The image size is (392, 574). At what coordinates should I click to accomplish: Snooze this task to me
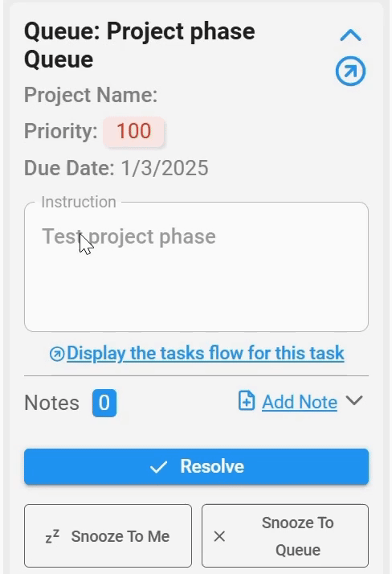click(x=108, y=536)
